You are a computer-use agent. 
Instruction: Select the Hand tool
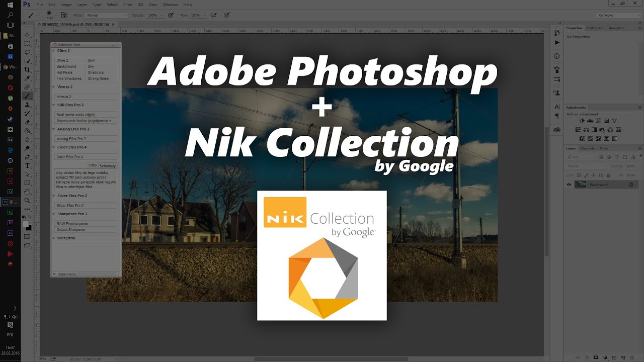pyautogui.click(x=28, y=192)
